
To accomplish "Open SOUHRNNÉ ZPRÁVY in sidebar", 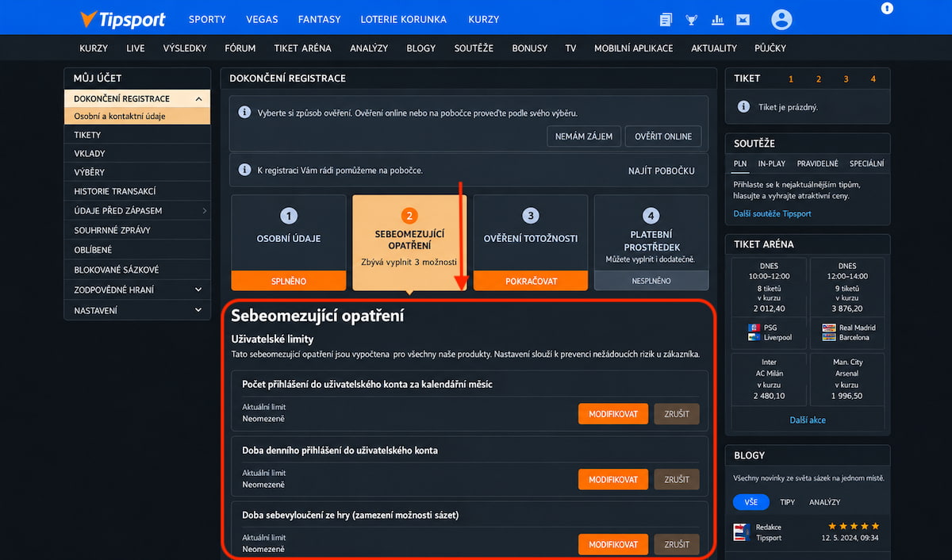I will tap(137, 230).
